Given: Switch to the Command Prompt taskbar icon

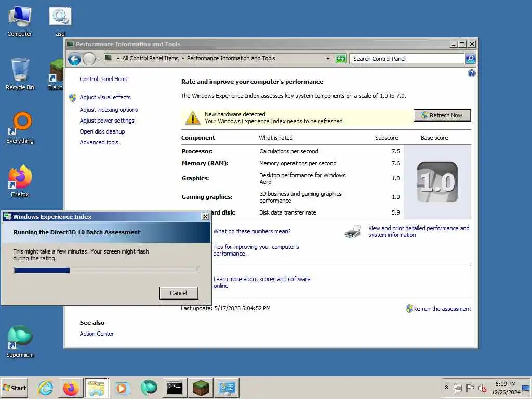Looking at the screenshot, I should [x=175, y=388].
